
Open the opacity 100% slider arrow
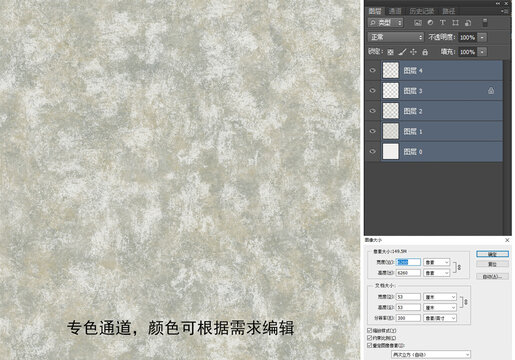(482, 37)
